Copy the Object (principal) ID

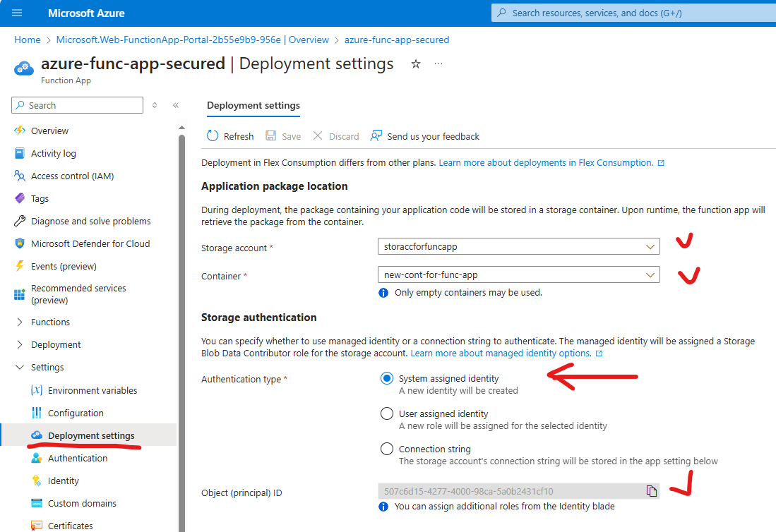tap(651, 491)
